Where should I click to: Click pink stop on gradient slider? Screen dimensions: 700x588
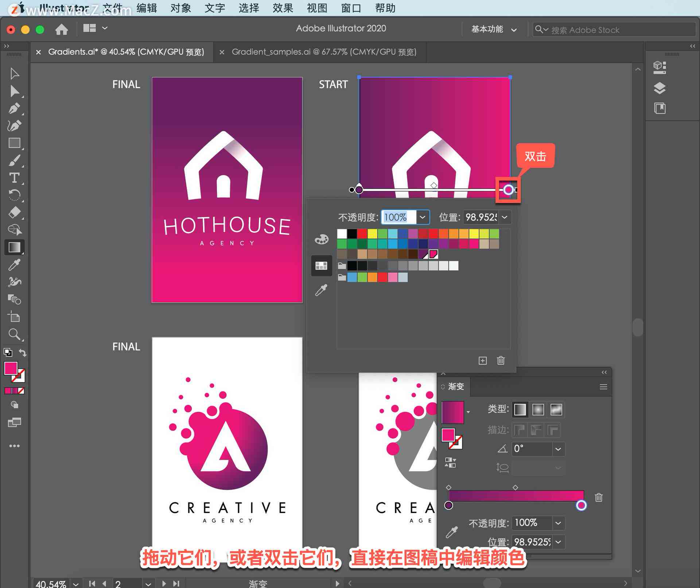pos(581,505)
